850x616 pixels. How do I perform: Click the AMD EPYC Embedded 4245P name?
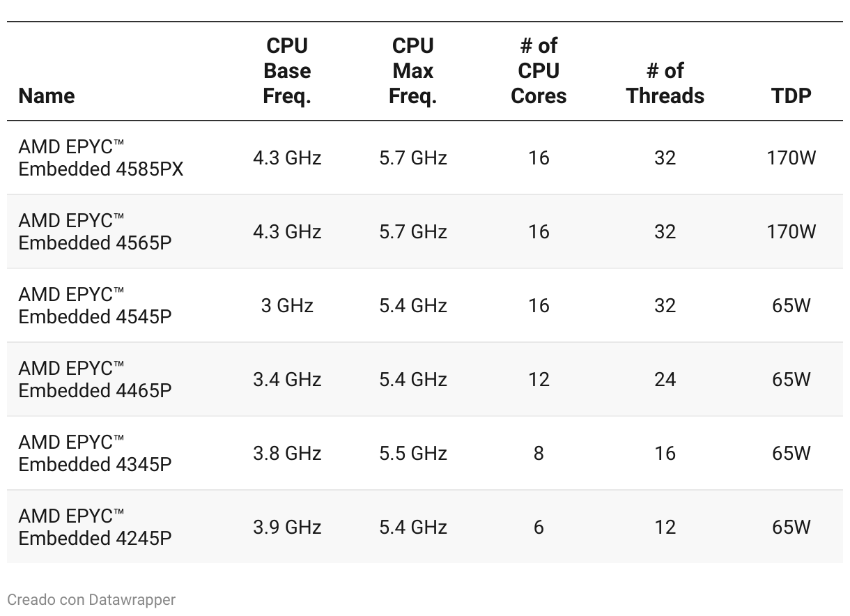[95, 527]
